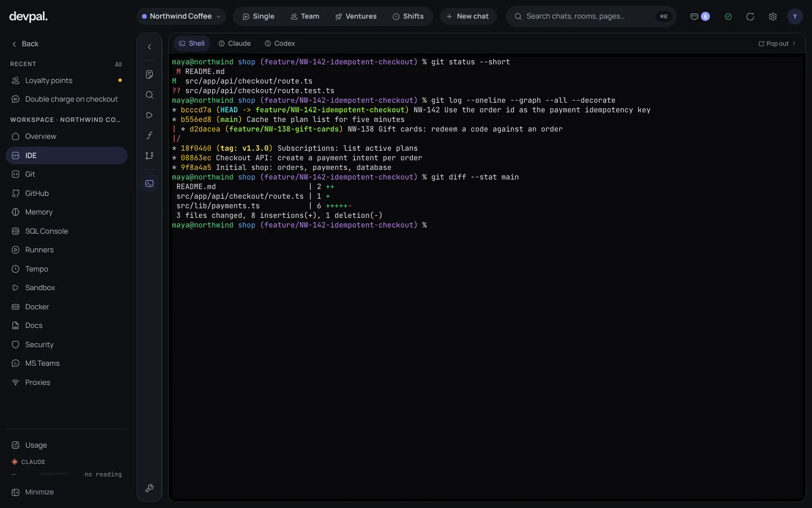Focus the Search chats, rooms, pages field
812x508 pixels.
(x=591, y=16)
